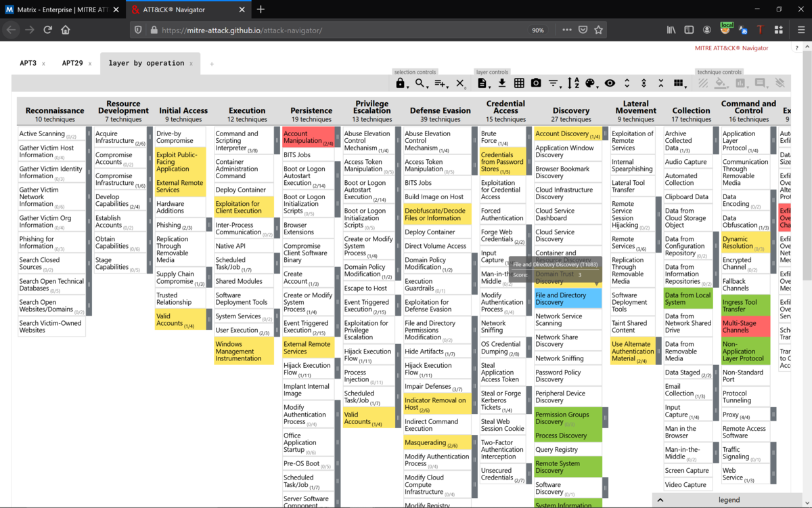Open the search and multiselect magnifier tool
The height and width of the screenshot is (508, 812).
point(421,83)
